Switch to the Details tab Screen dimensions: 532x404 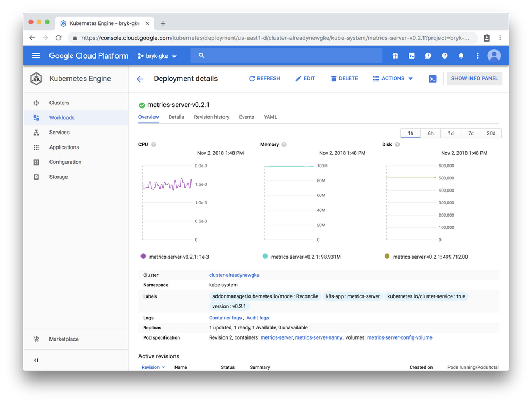click(177, 117)
